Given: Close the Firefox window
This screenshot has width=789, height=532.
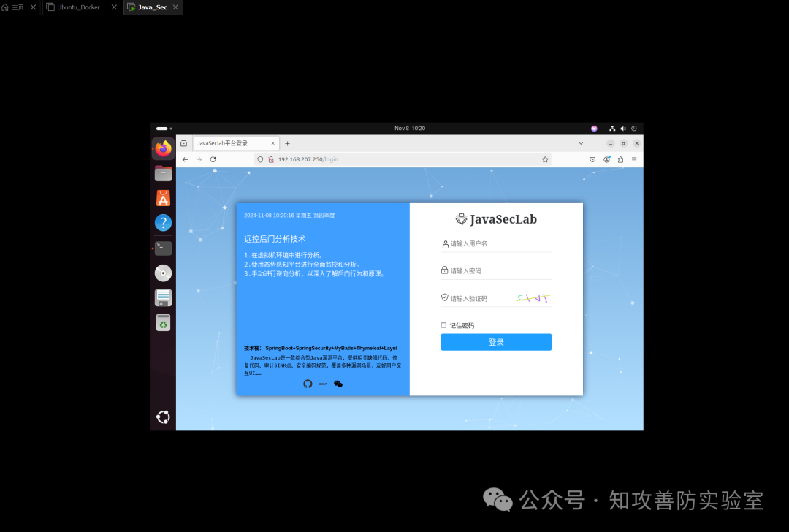Looking at the screenshot, I should 636,143.
